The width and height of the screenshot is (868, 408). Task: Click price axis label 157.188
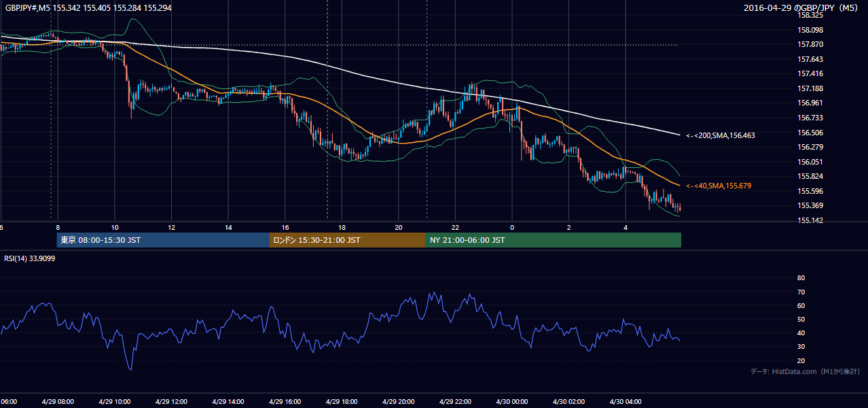coord(811,88)
